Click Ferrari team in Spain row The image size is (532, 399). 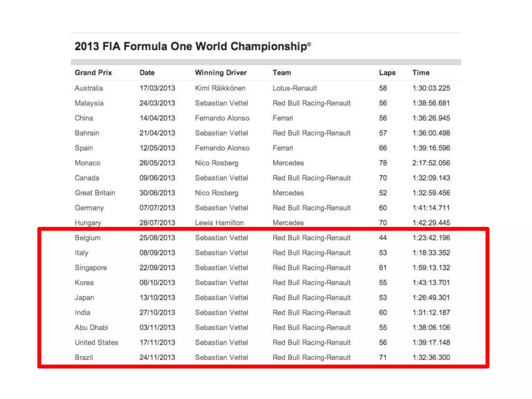[x=283, y=148]
